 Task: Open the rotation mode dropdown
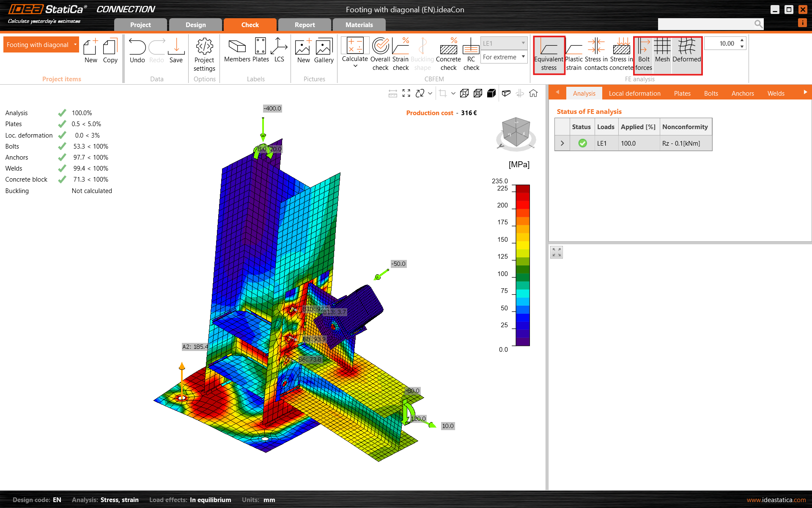tap(430, 93)
